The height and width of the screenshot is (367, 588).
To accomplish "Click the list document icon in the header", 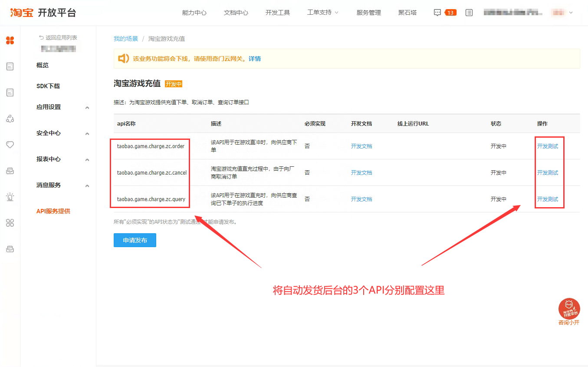I will 469,13.
